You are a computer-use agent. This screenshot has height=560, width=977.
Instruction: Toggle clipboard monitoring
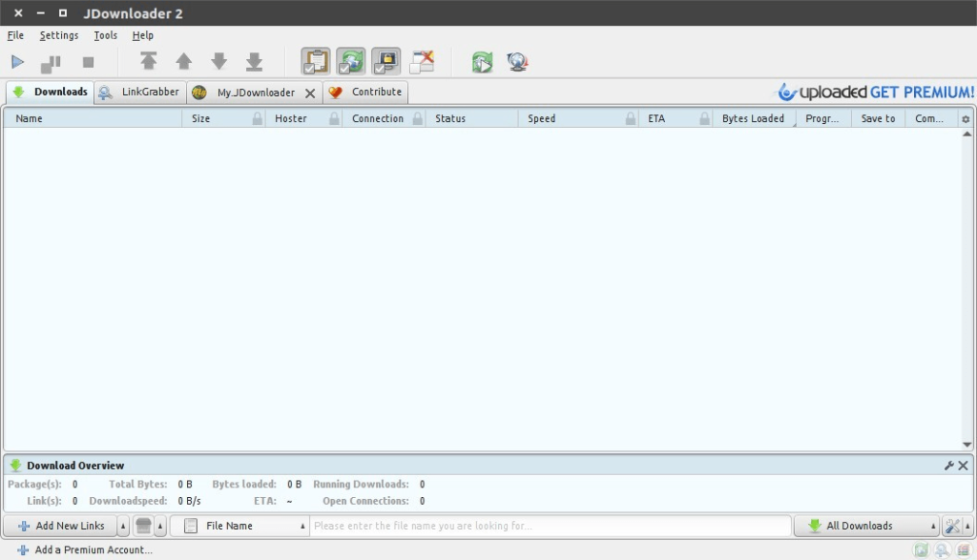[316, 62]
